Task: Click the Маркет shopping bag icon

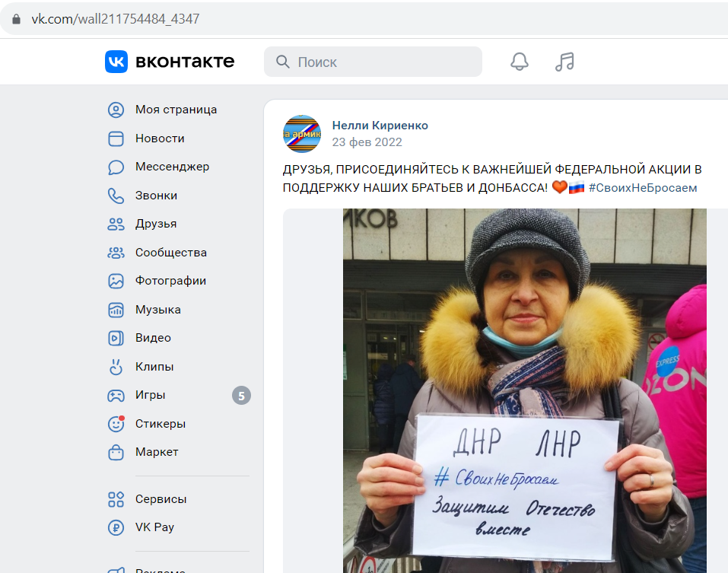Action: point(116,452)
